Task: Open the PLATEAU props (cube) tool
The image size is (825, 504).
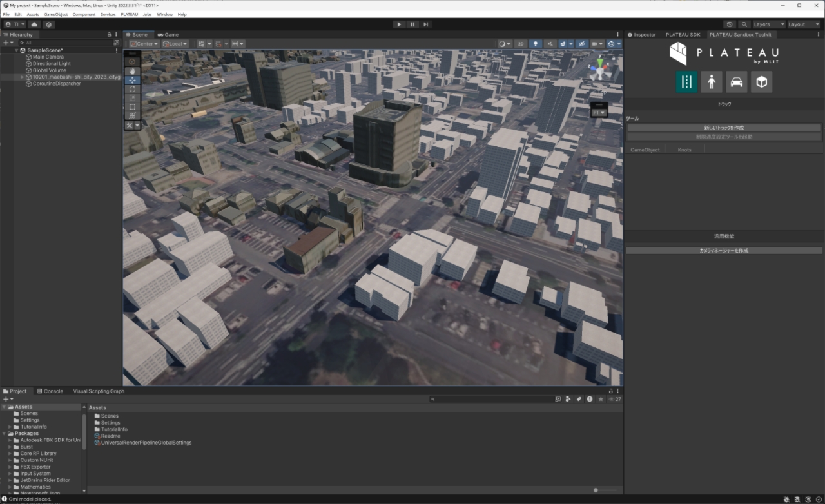Action: click(761, 82)
